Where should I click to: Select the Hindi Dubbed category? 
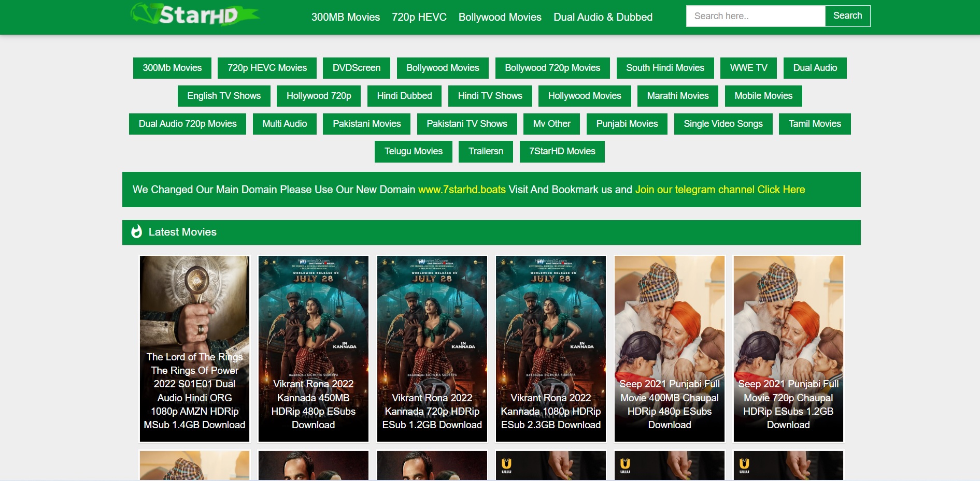pos(404,96)
